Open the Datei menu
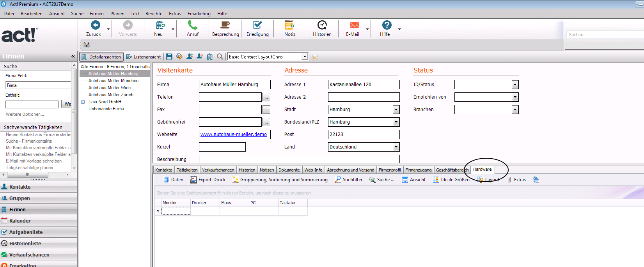The height and width of the screenshot is (267, 644). (x=9, y=14)
